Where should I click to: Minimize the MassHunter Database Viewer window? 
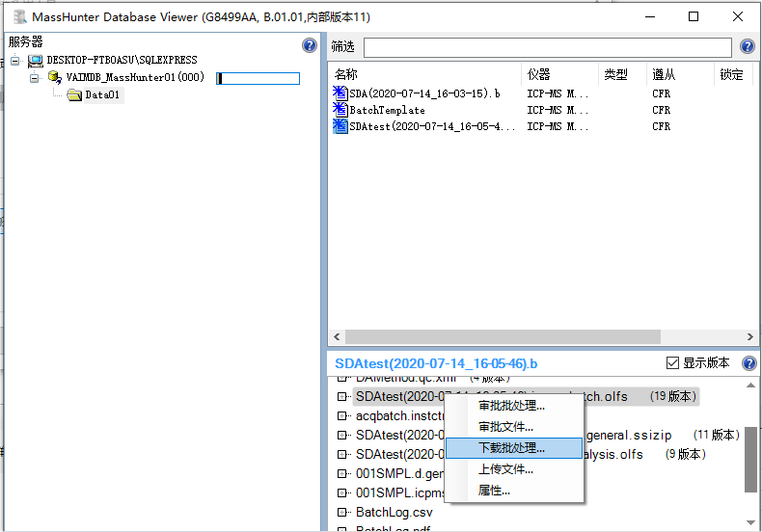pyautogui.click(x=650, y=16)
